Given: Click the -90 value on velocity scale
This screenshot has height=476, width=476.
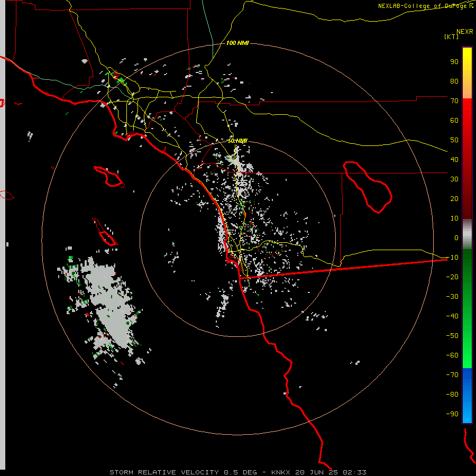Looking at the screenshot, I should click(x=452, y=414).
